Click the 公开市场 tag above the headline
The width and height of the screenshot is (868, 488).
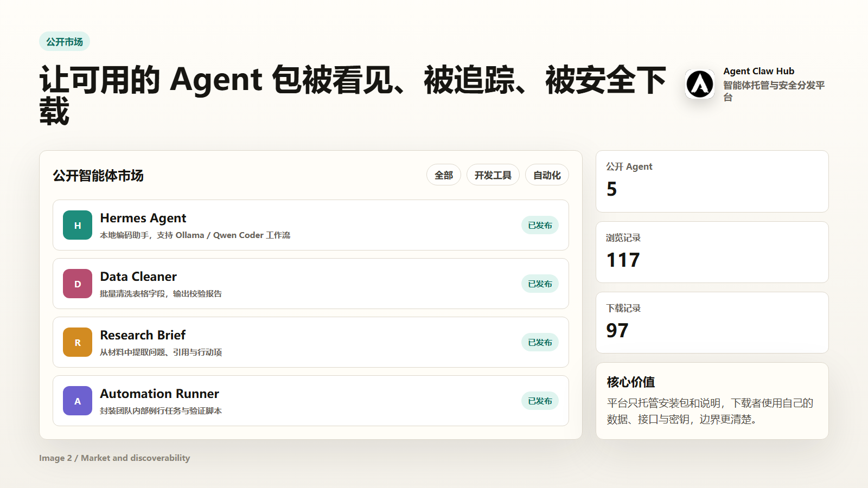coord(65,42)
